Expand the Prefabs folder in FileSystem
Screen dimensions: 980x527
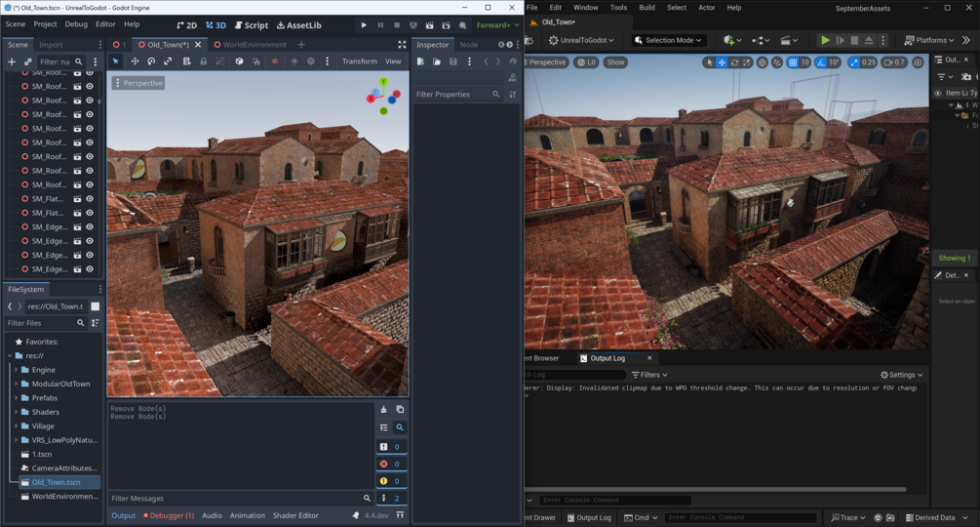click(x=16, y=397)
